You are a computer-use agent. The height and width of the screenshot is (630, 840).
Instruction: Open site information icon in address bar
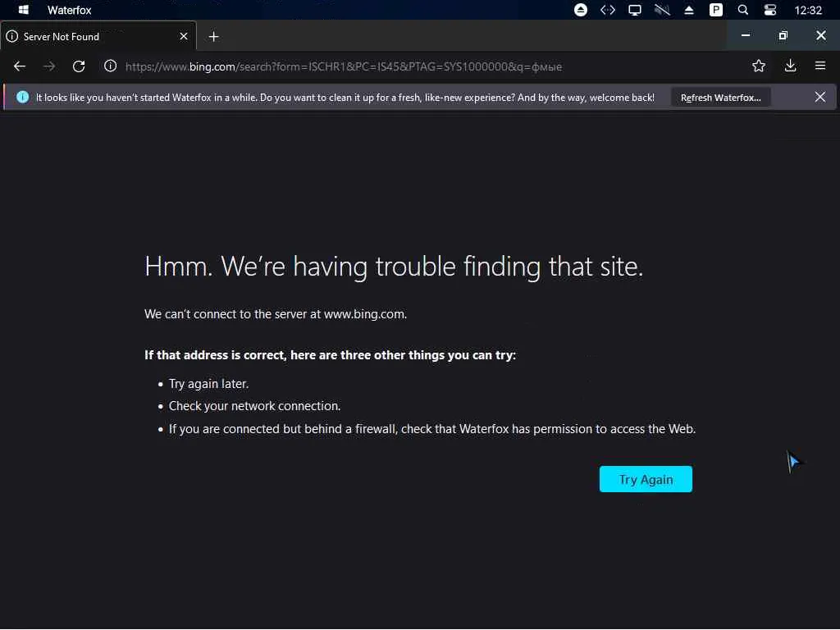[111, 66]
